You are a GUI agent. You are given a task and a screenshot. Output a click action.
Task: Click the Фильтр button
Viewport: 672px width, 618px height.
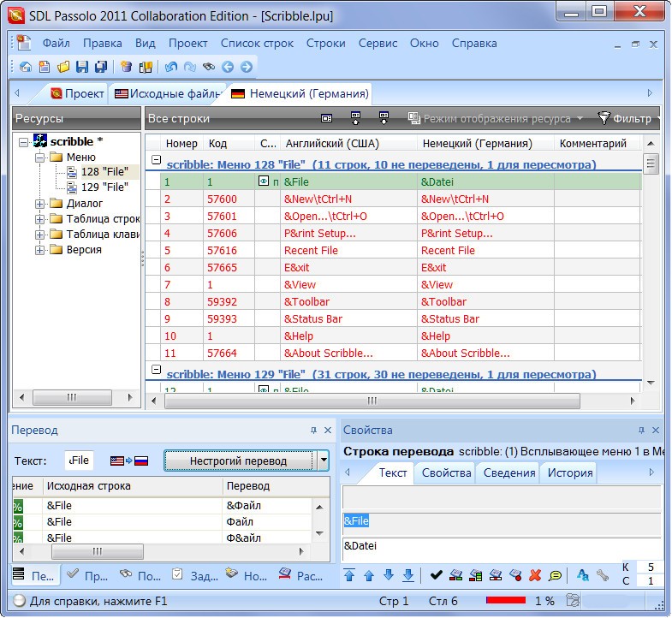tap(627, 118)
